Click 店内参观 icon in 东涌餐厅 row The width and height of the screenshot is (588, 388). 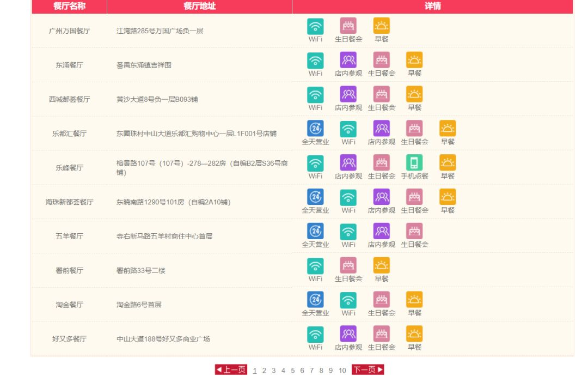pyautogui.click(x=348, y=60)
